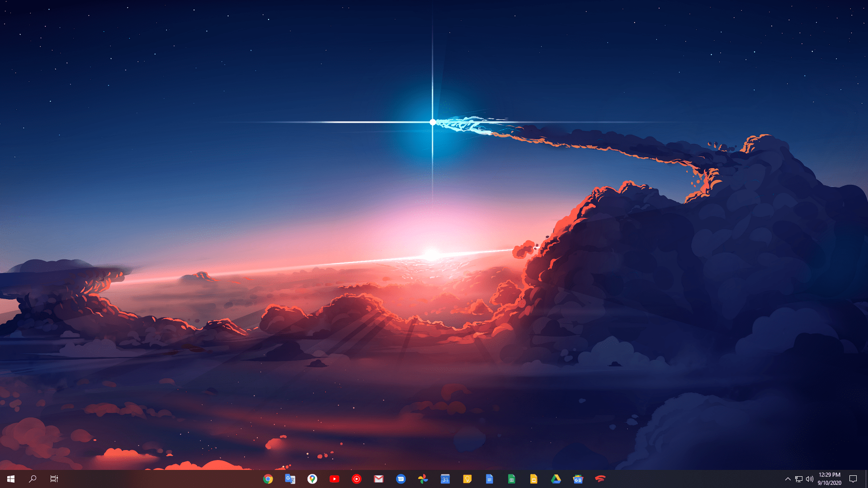
Task: Open Google Drive
Action: coord(556,479)
